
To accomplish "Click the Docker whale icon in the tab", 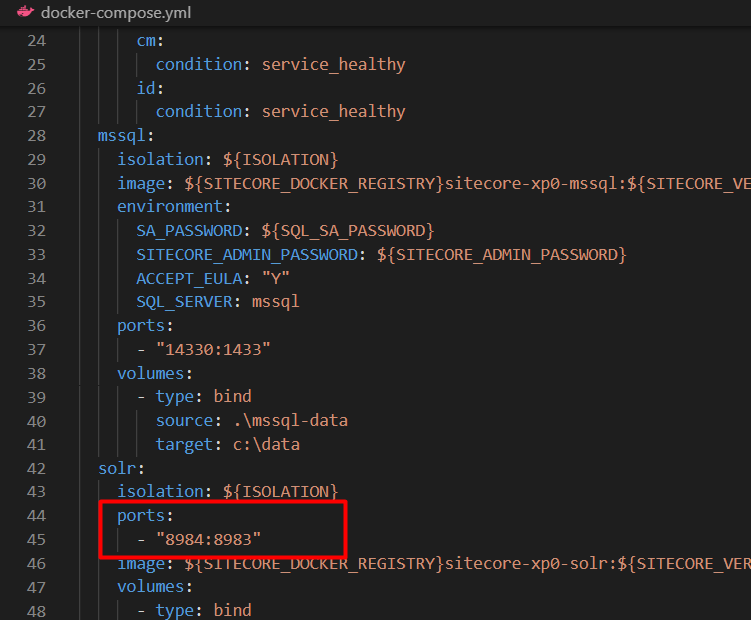I will [26, 13].
